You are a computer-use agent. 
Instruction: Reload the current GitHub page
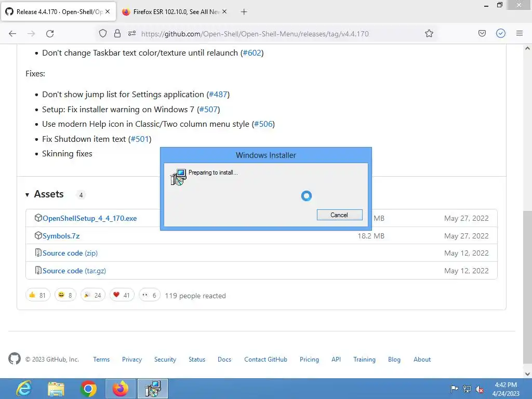click(x=50, y=34)
